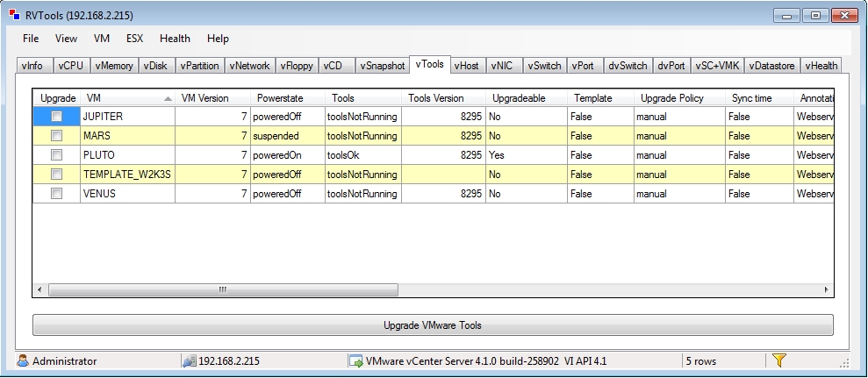Switch to the dvSwitch tab
868x378 pixels.
pyautogui.click(x=628, y=65)
